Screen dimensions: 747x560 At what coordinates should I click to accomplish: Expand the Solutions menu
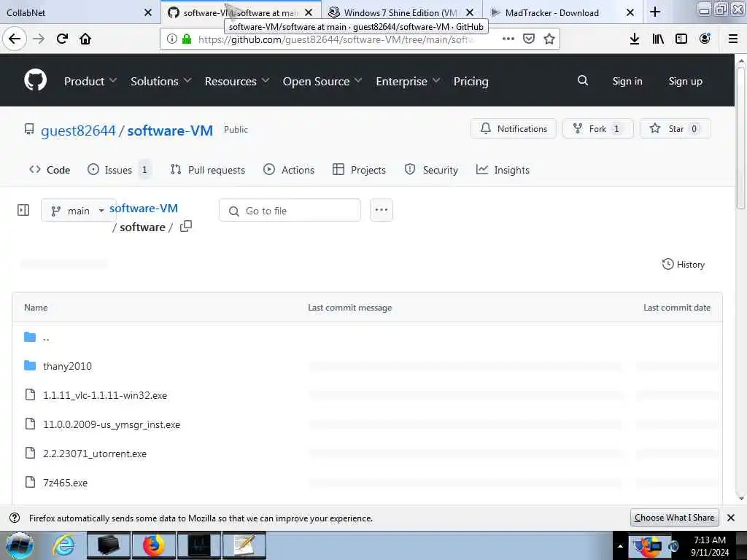point(161,82)
